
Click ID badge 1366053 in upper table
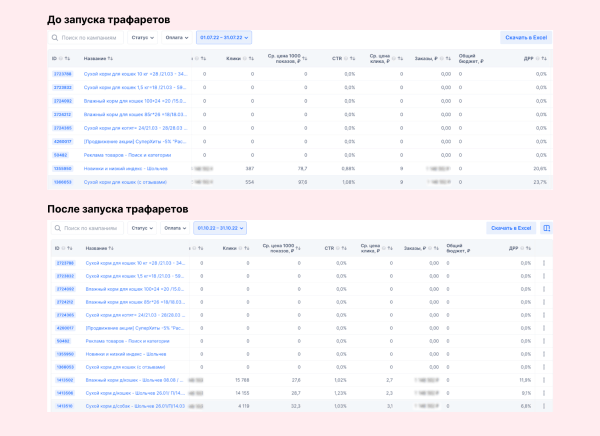62,182
